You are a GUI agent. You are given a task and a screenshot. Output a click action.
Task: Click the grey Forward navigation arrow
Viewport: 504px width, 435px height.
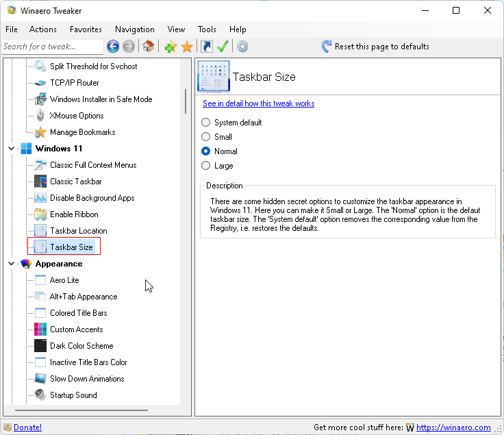pos(129,47)
